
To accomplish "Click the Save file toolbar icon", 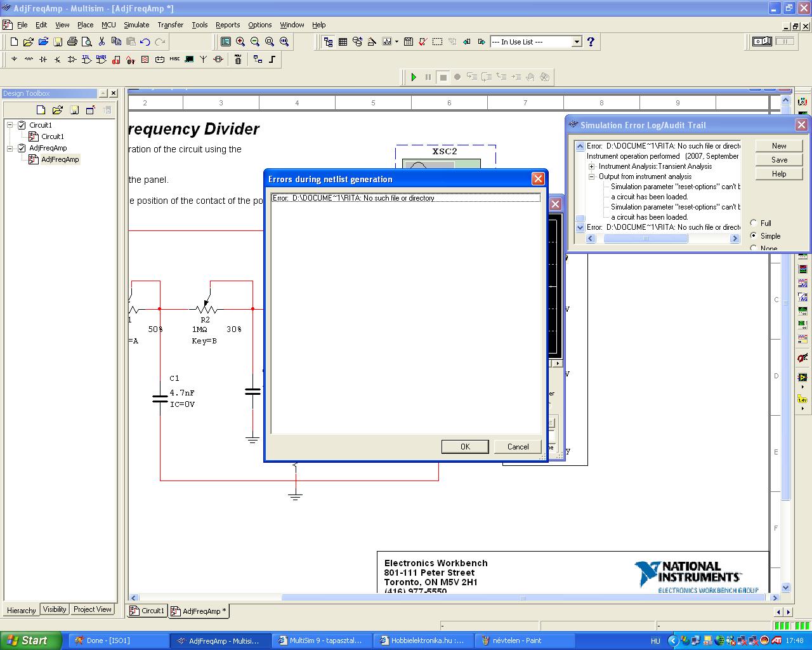I will click(58, 42).
